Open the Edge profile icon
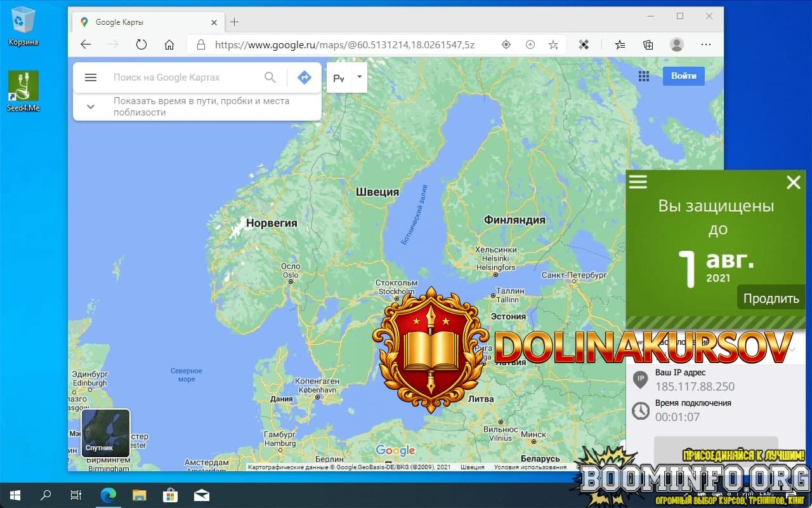This screenshot has height=508, width=812. [x=676, y=44]
